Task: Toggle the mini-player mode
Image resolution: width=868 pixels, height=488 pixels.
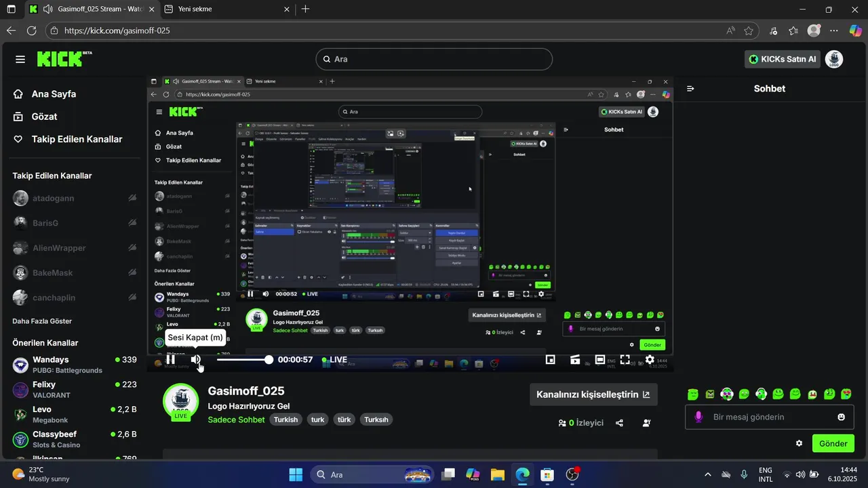Action: pyautogui.click(x=551, y=360)
